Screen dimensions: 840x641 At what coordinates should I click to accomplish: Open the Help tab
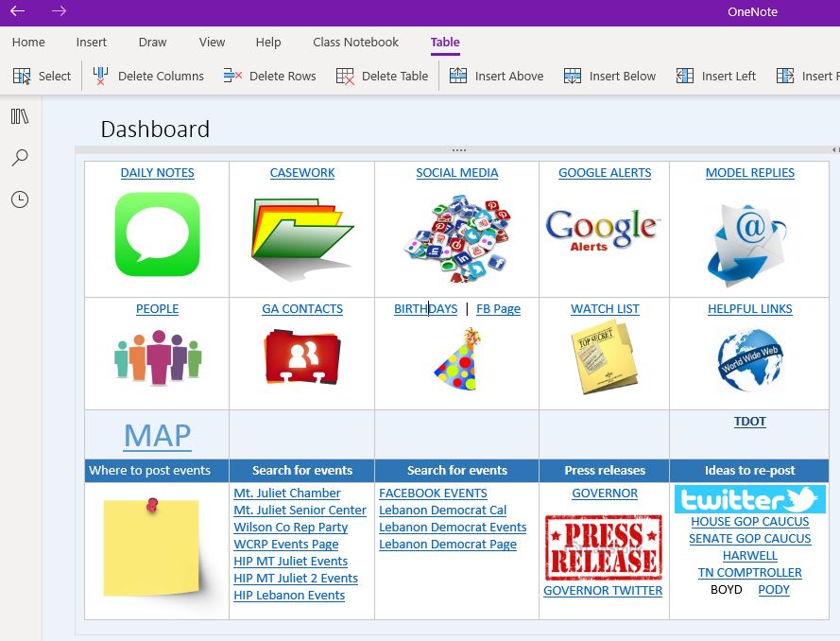(x=268, y=42)
